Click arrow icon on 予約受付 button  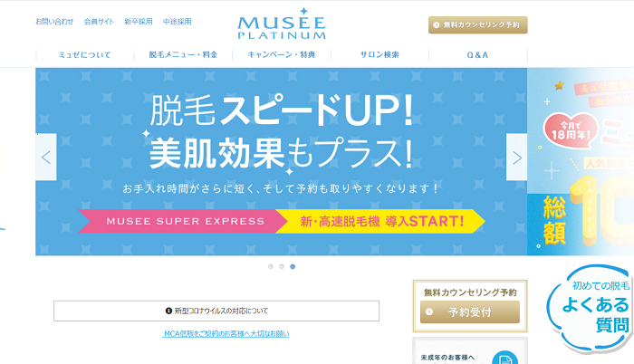point(429,311)
